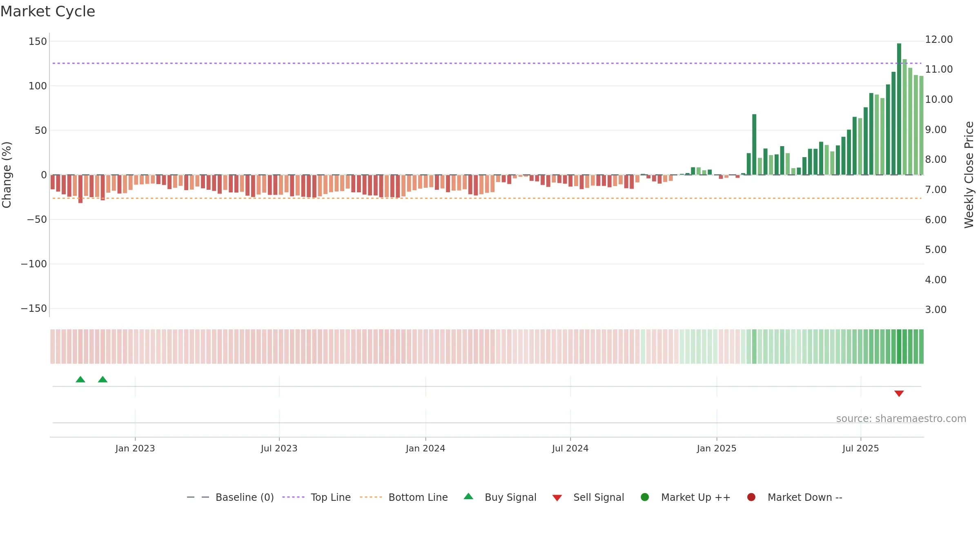Click the red Sell Signal triangle in the legend
This screenshot has width=980, height=551.
557,498
